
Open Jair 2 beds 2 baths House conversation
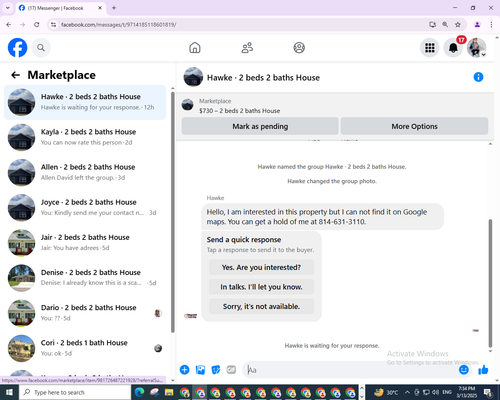click(x=85, y=243)
